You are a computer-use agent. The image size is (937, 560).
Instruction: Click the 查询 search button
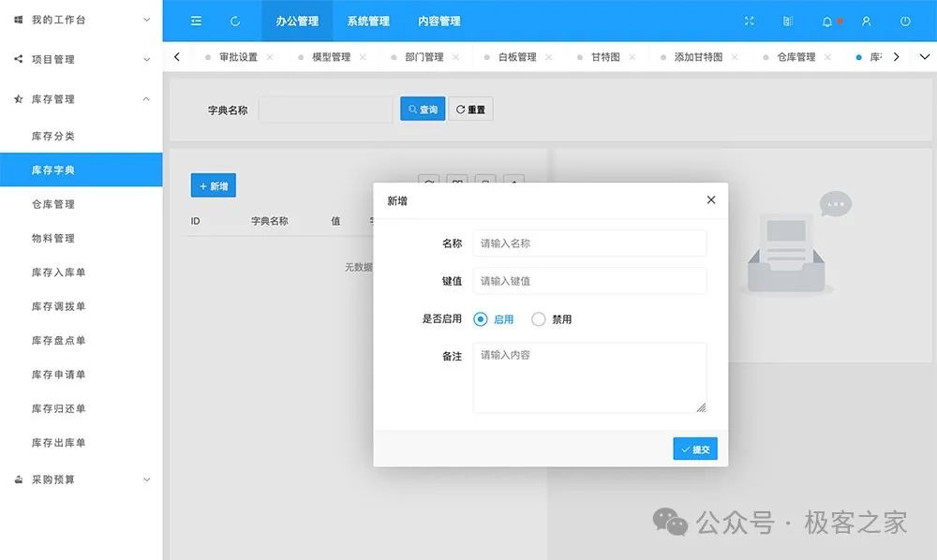tap(423, 110)
